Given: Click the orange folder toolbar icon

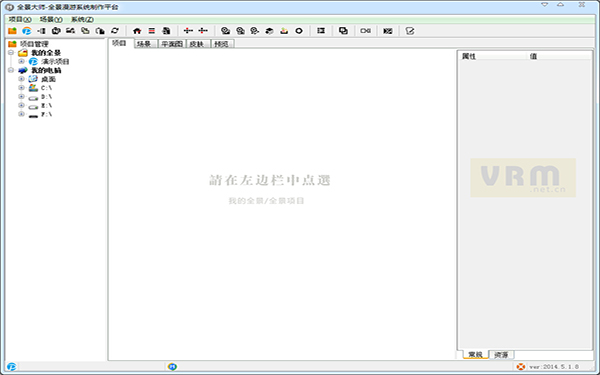Looking at the screenshot, I should (x=12, y=31).
